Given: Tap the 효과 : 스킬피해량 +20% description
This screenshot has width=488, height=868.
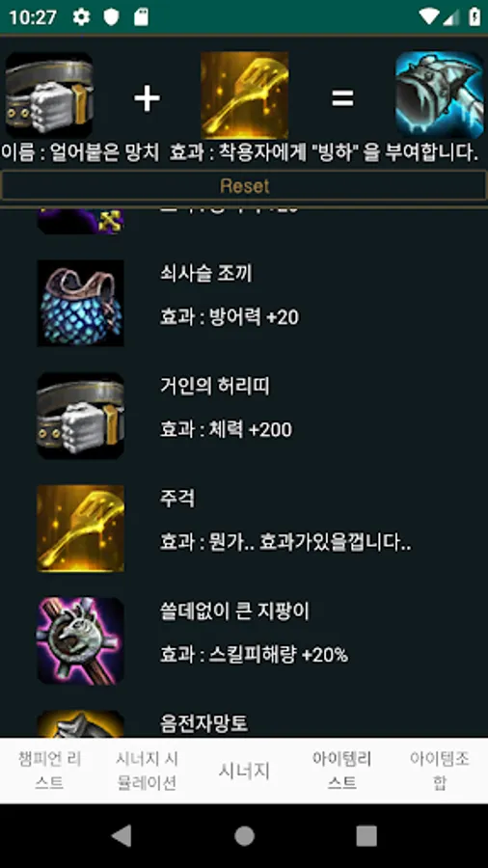Looking at the screenshot, I should click(x=254, y=656).
